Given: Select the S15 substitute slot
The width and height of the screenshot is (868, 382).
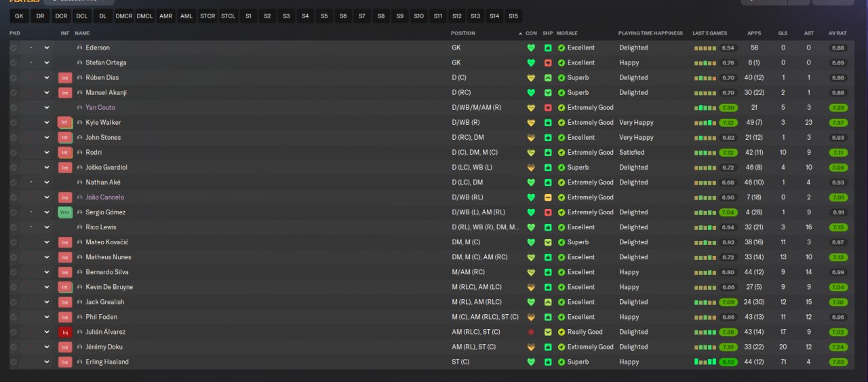Looking at the screenshot, I should point(513,16).
